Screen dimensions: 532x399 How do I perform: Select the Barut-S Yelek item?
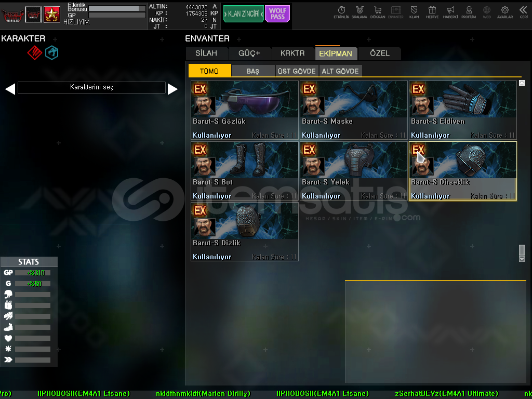pyautogui.click(x=353, y=170)
